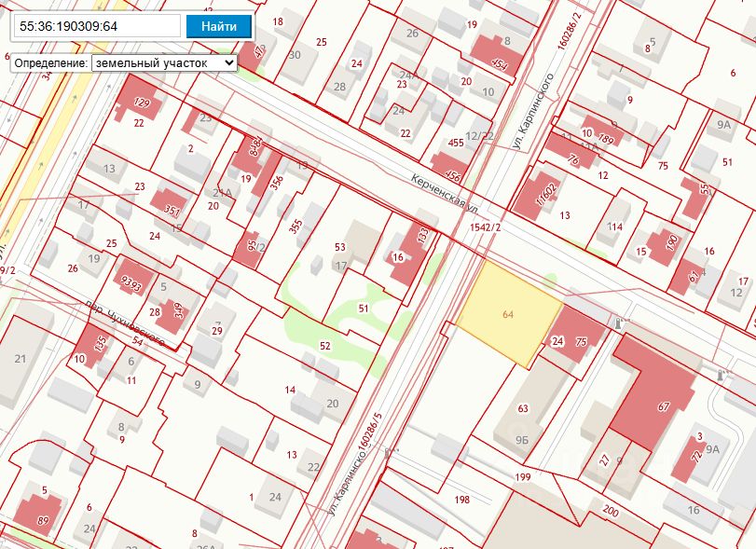Click the map marker icon right of building 67
The height and width of the screenshot is (549, 756).
point(722,375)
